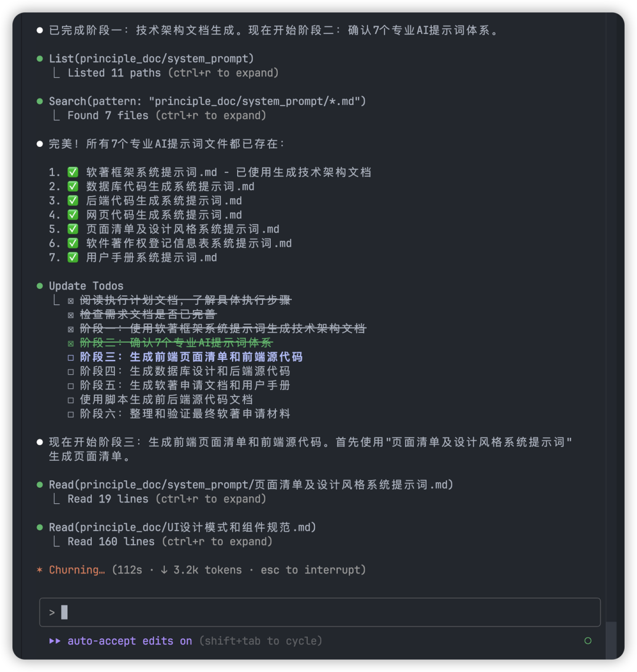The height and width of the screenshot is (672, 637).
Task: Click the green bullet beside the Search pattern line
Action: click(x=40, y=101)
